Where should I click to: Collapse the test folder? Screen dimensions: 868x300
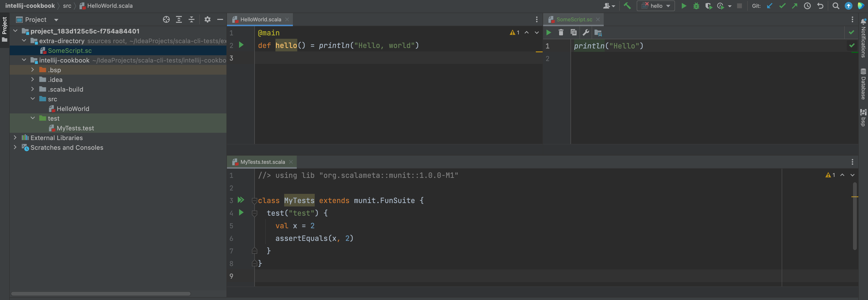point(33,118)
